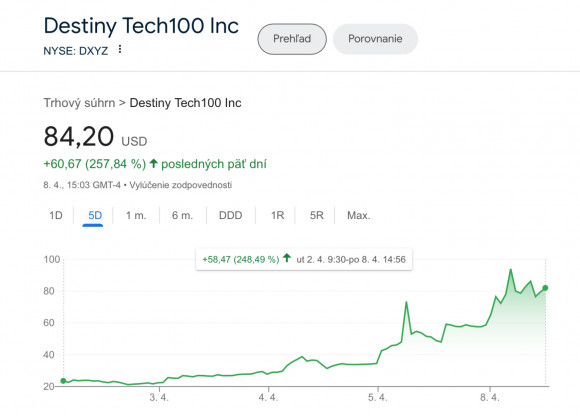This screenshot has width=580, height=416.
Task: Switch chart to the 5R range
Action: 316,215
